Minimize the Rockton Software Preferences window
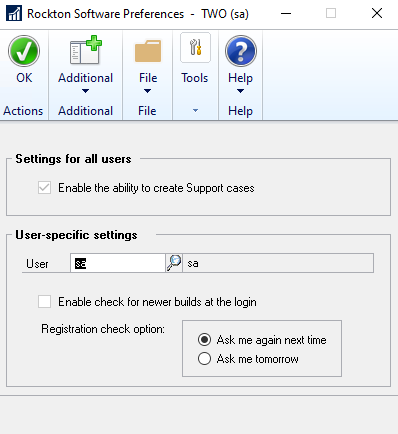 [x=286, y=14]
